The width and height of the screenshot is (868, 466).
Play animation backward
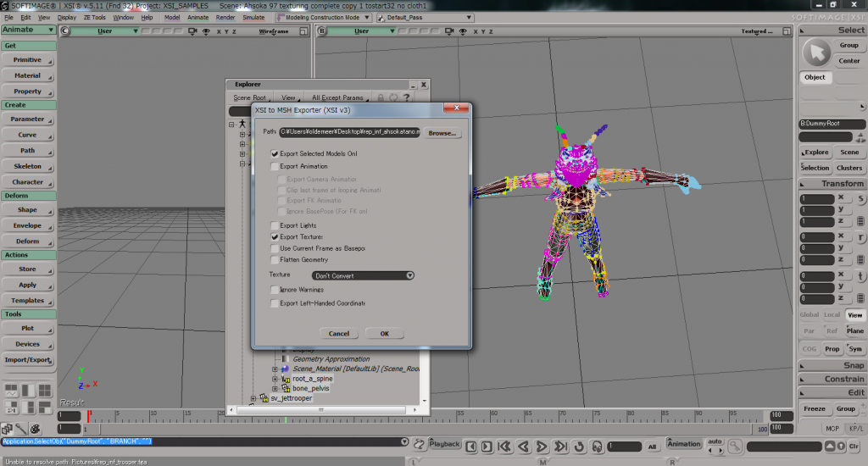[x=523, y=446]
